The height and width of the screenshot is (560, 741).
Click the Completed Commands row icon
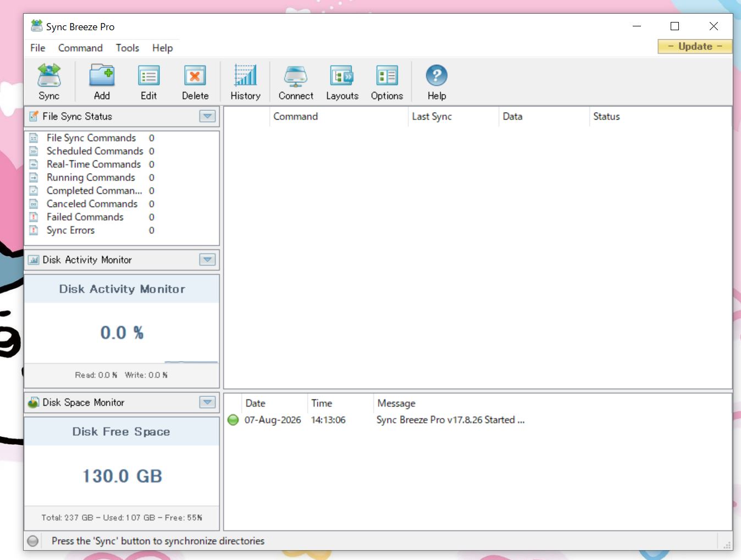pos(34,191)
